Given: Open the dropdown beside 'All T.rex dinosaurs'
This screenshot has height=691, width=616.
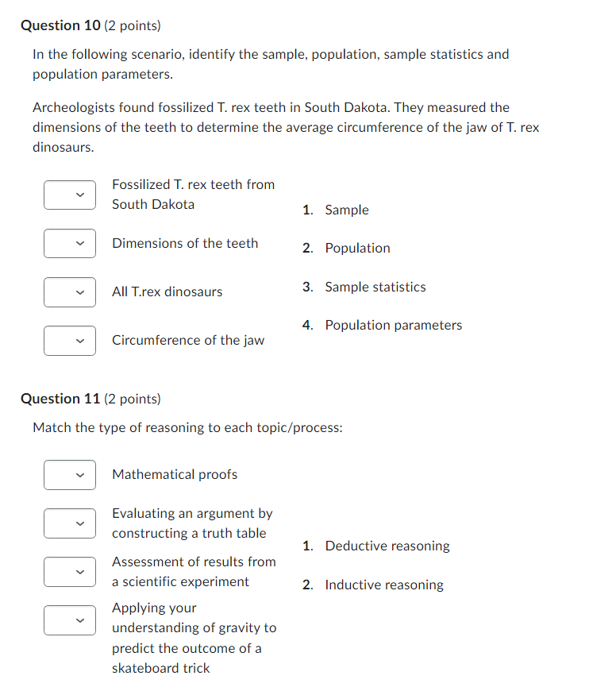Looking at the screenshot, I should coord(70,292).
